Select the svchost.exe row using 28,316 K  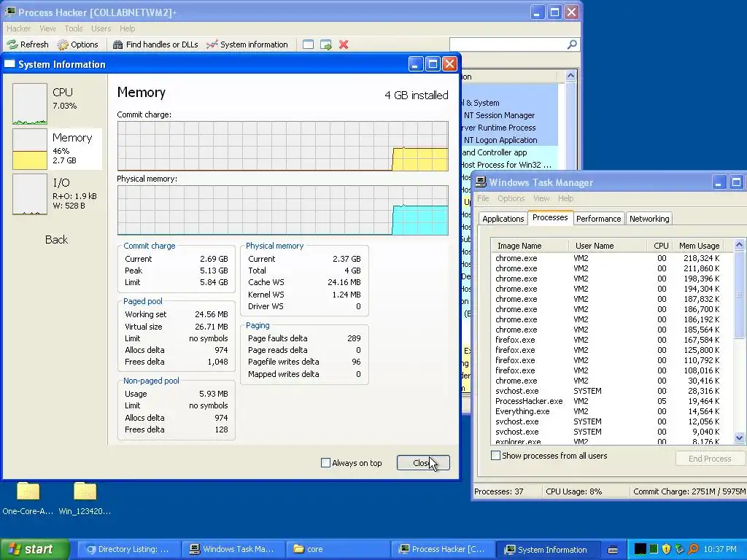pos(608,391)
